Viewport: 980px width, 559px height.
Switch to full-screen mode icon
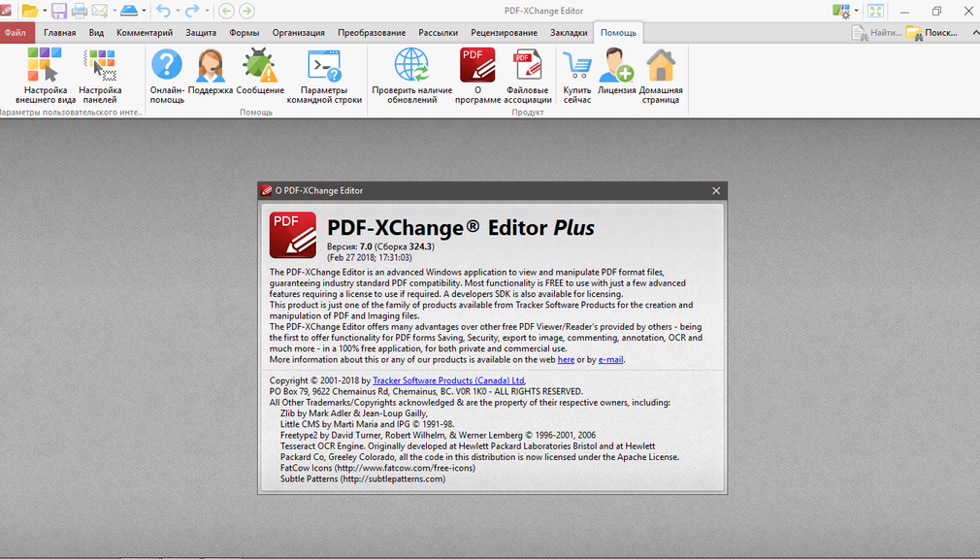coord(875,11)
